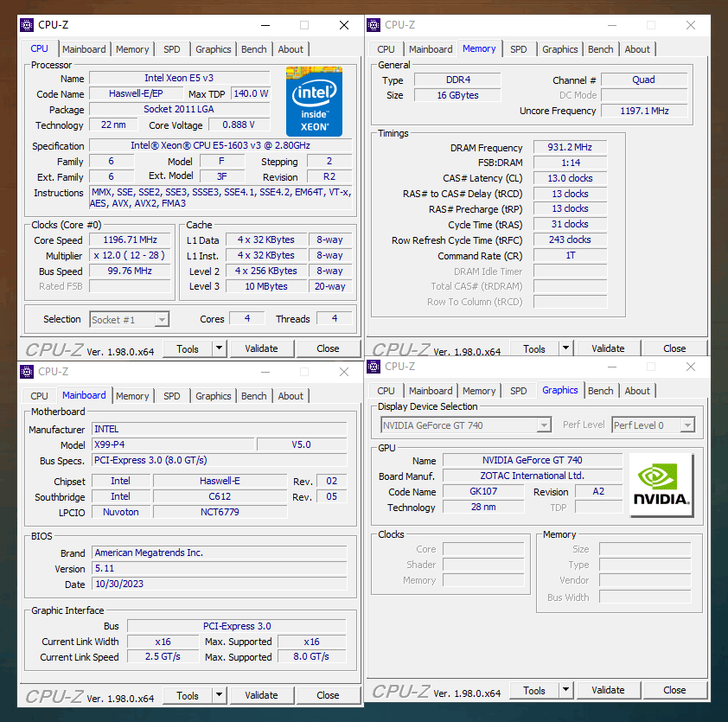Click CPU-Z app icon in CPU window title
This screenshot has width=728, height=722.
[x=27, y=25]
